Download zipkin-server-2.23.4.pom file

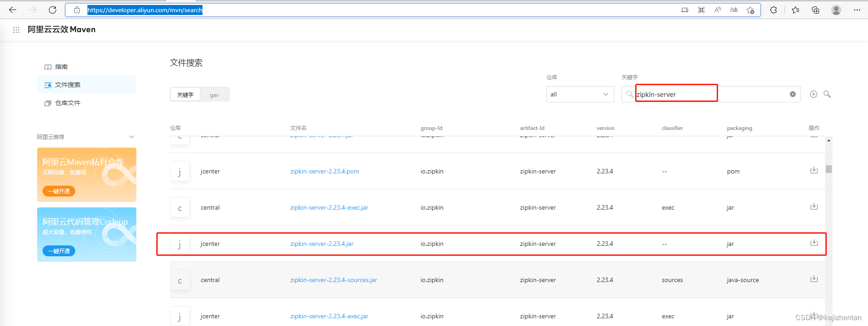pos(814,170)
